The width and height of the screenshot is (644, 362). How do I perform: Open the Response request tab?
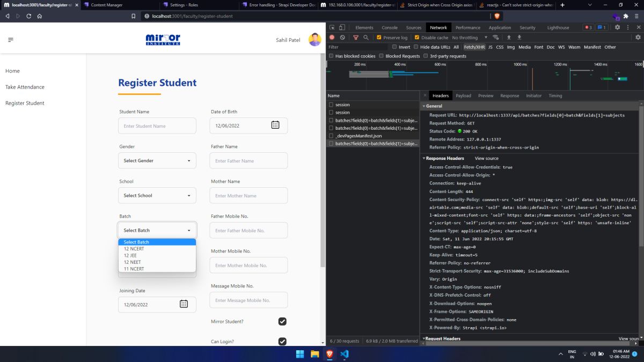[x=509, y=95]
